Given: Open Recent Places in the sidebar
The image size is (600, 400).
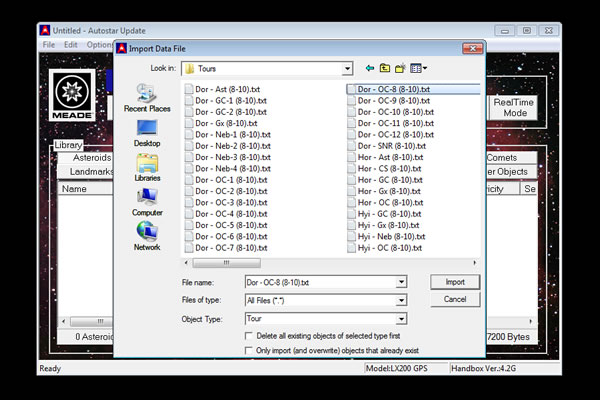Looking at the screenshot, I should click(x=147, y=98).
